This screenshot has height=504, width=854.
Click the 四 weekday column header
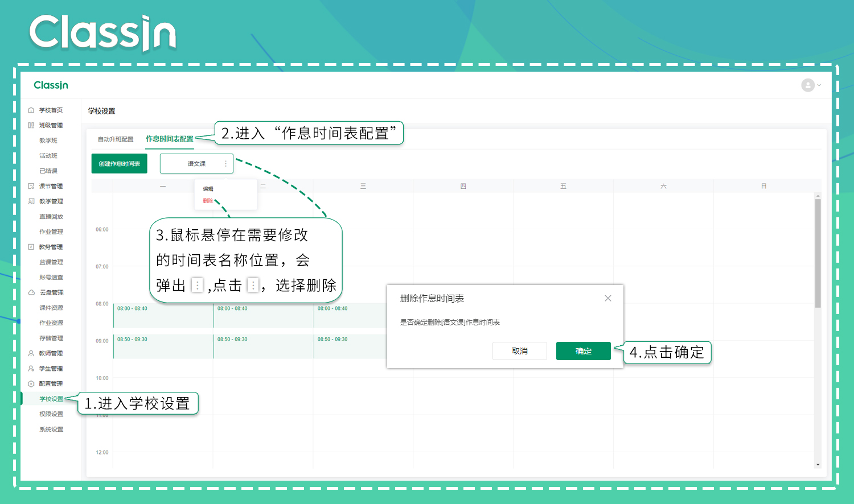click(463, 186)
